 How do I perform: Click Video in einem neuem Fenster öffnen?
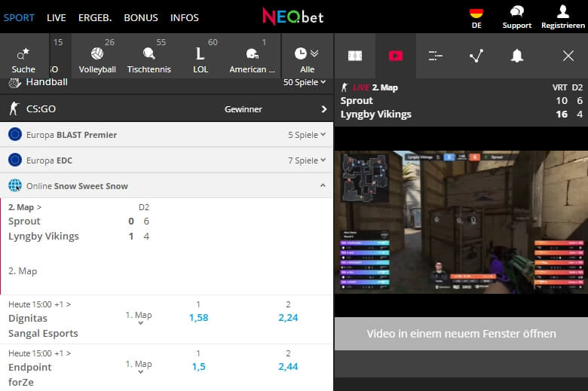click(461, 334)
